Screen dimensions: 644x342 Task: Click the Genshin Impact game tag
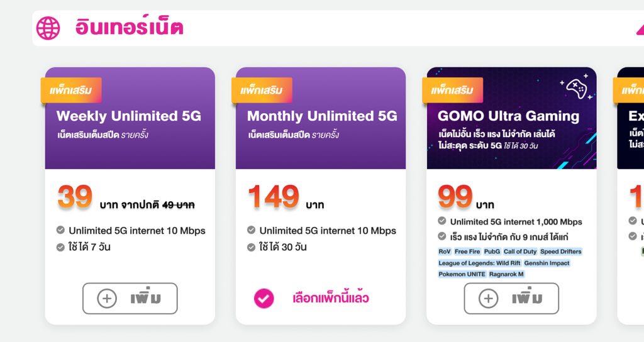point(547,263)
